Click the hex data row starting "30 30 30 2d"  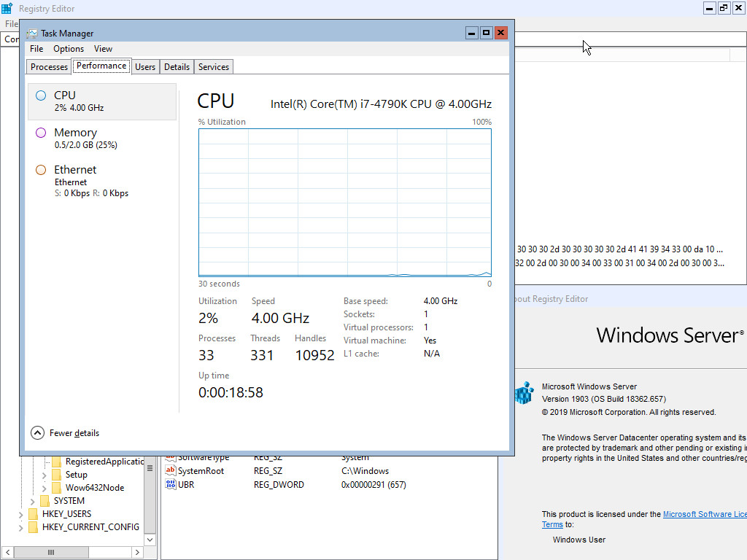click(x=620, y=249)
